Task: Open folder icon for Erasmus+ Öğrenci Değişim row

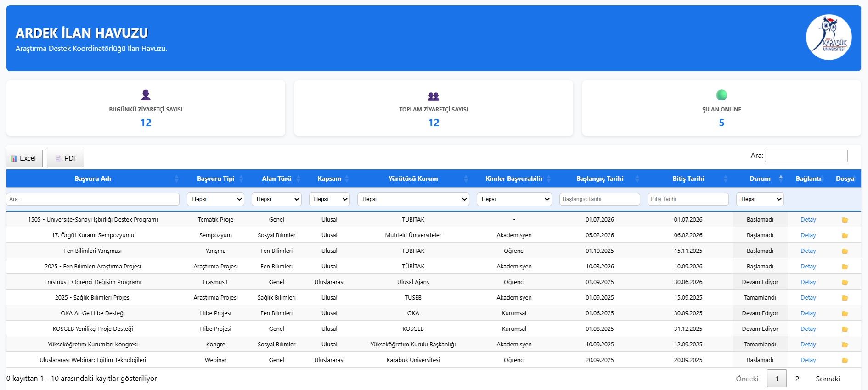Action: point(845,282)
